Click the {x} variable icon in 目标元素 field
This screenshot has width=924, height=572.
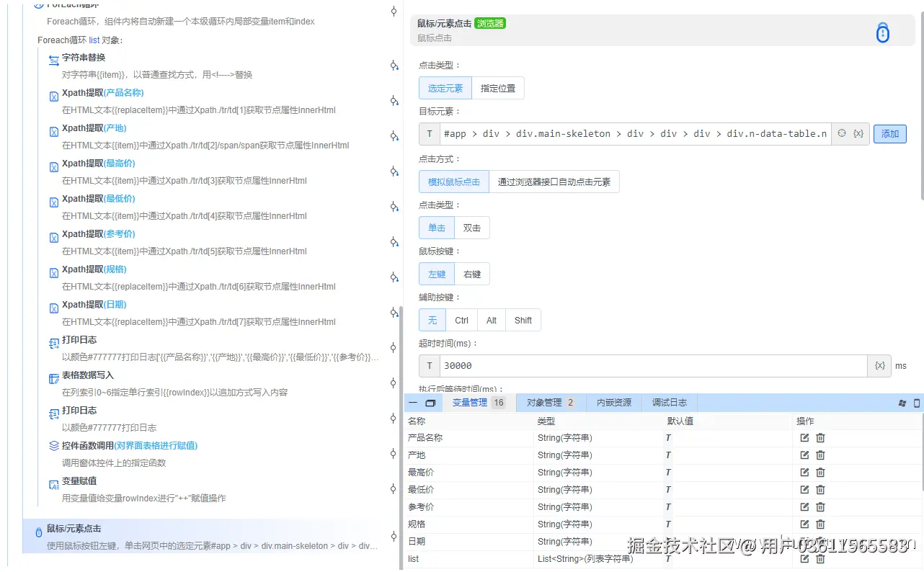(858, 133)
